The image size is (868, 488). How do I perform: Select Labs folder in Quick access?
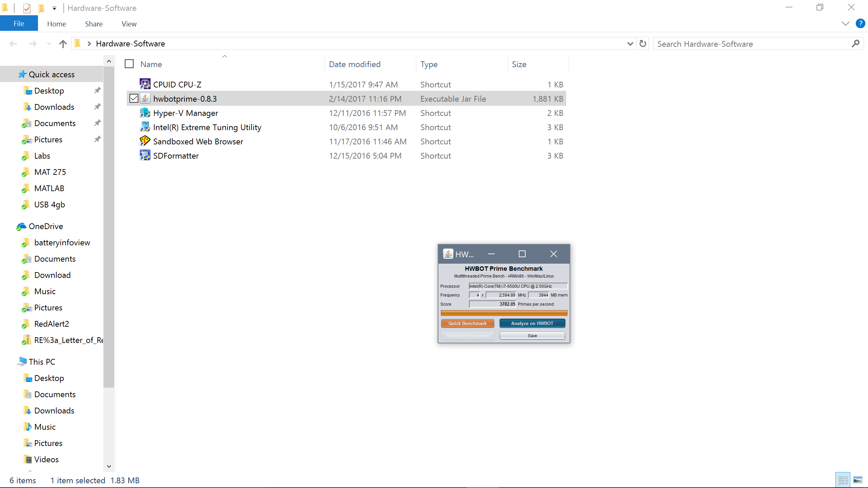coord(42,156)
